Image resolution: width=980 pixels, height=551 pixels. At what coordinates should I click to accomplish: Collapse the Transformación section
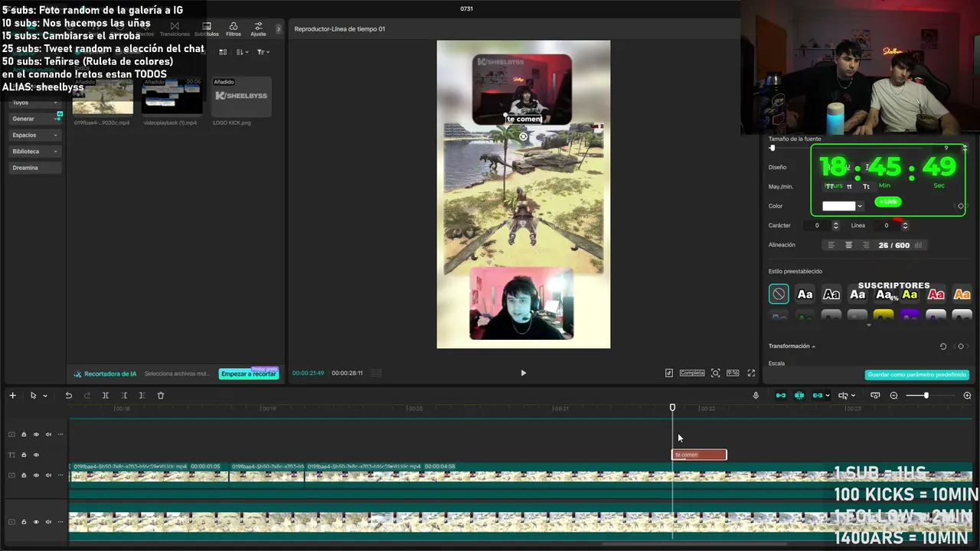pyautogui.click(x=813, y=347)
